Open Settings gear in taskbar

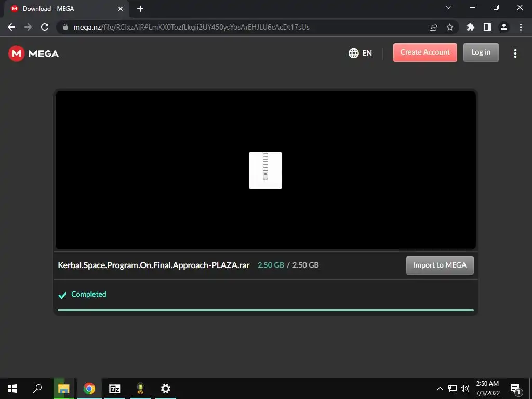[166, 389]
